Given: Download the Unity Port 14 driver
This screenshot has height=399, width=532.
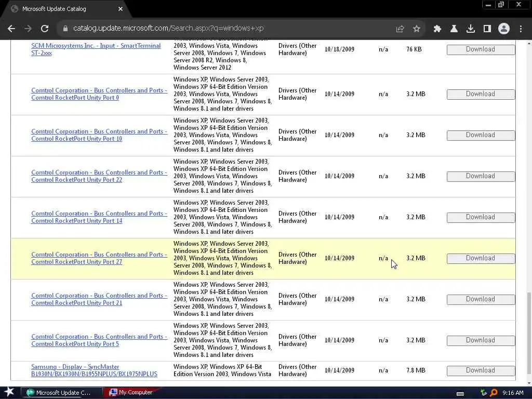Looking at the screenshot, I should point(481,218).
